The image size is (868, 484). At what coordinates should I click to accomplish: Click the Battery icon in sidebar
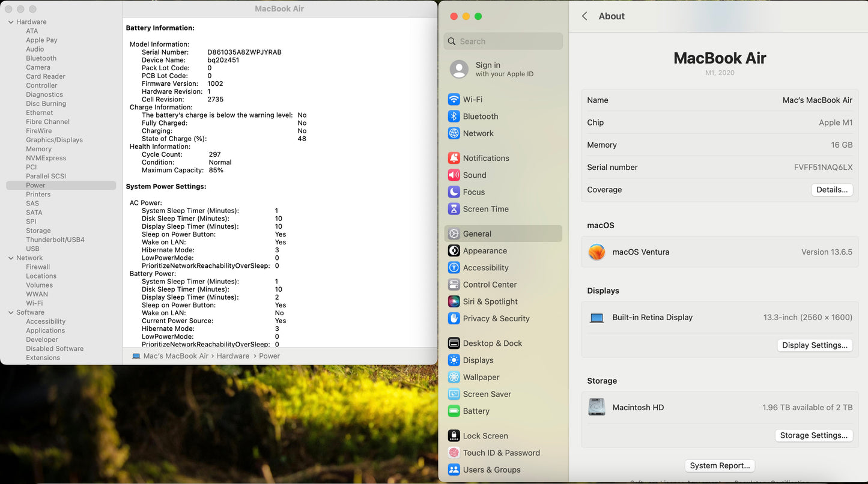pyautogui.click(x=454, y=411)
